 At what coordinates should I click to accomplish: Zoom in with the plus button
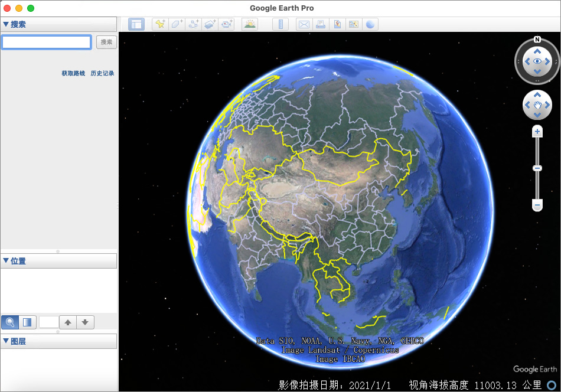537,132
